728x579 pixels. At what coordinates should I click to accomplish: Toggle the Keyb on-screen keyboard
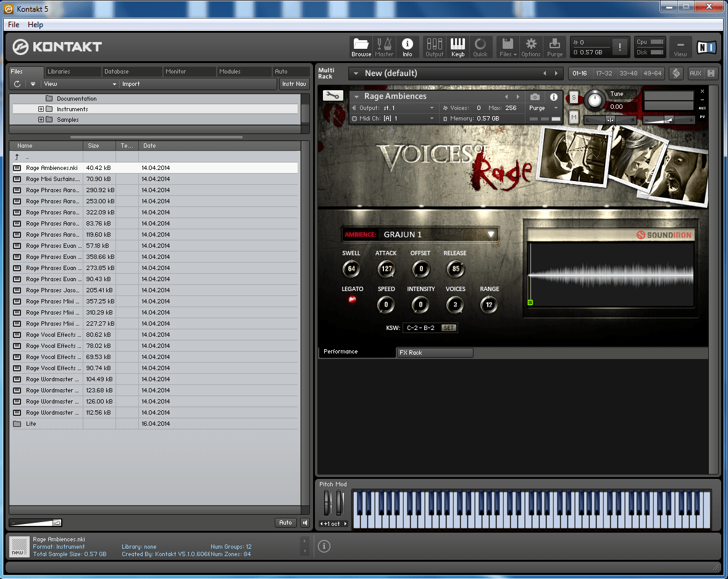click(x=458, y=48)
